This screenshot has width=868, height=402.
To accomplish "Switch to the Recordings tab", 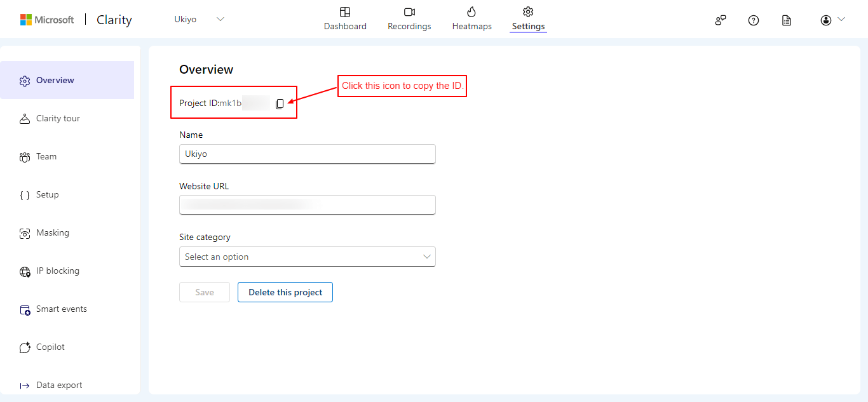I will tap(409, 18).
